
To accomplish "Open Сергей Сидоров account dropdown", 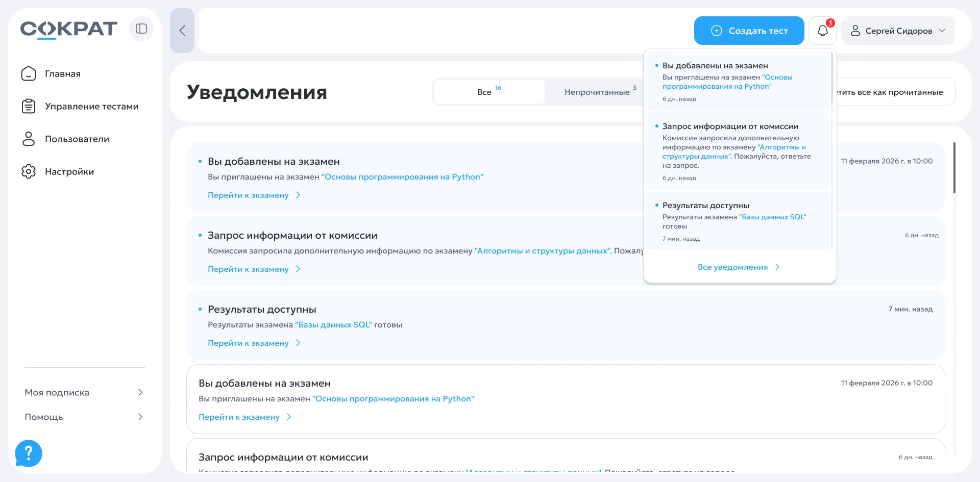I will [x=898, y=31].
